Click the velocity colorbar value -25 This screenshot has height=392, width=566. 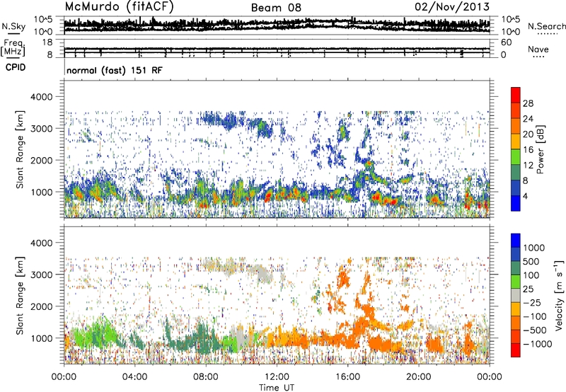(x=532, y=303)
